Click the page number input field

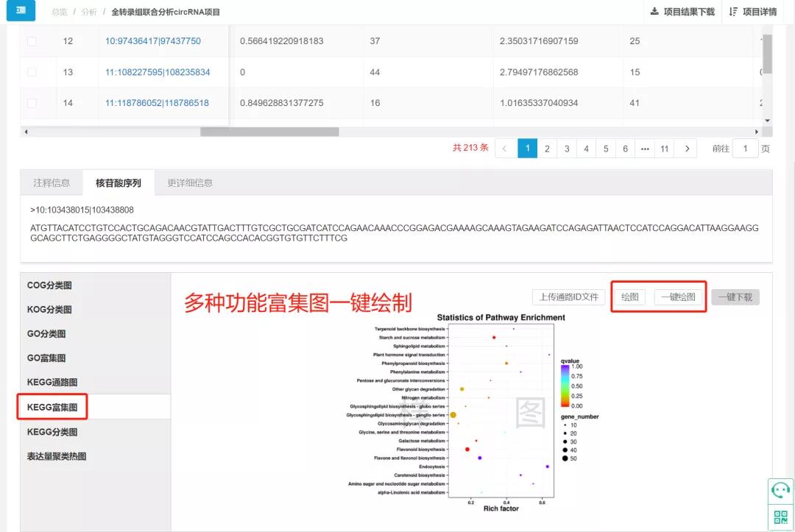[x=745, y=149]
